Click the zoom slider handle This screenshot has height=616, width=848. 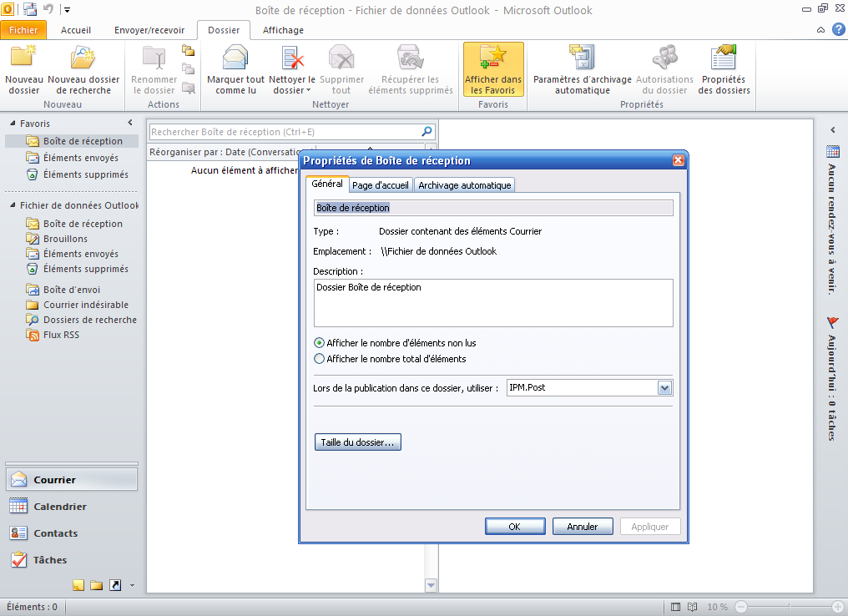coord(789,607)
